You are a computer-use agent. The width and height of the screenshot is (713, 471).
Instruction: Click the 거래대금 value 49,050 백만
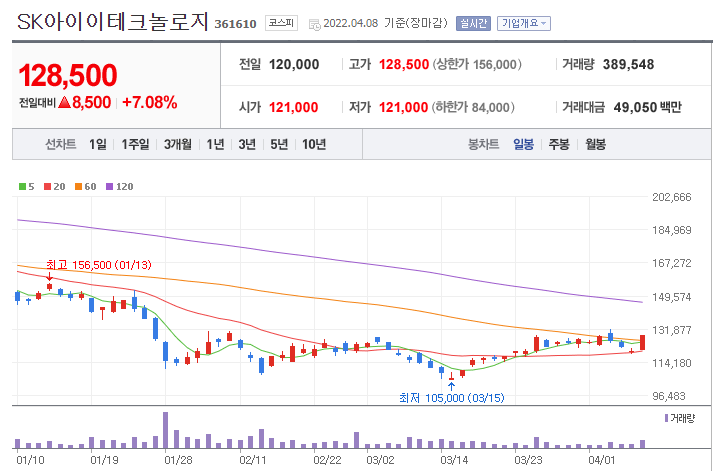tap(648, 107)
